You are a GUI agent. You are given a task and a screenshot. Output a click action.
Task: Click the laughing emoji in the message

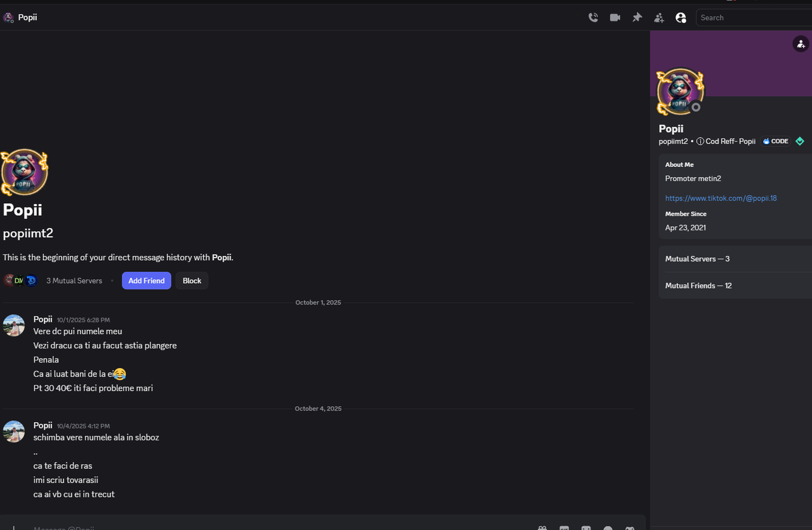point(120,374)
